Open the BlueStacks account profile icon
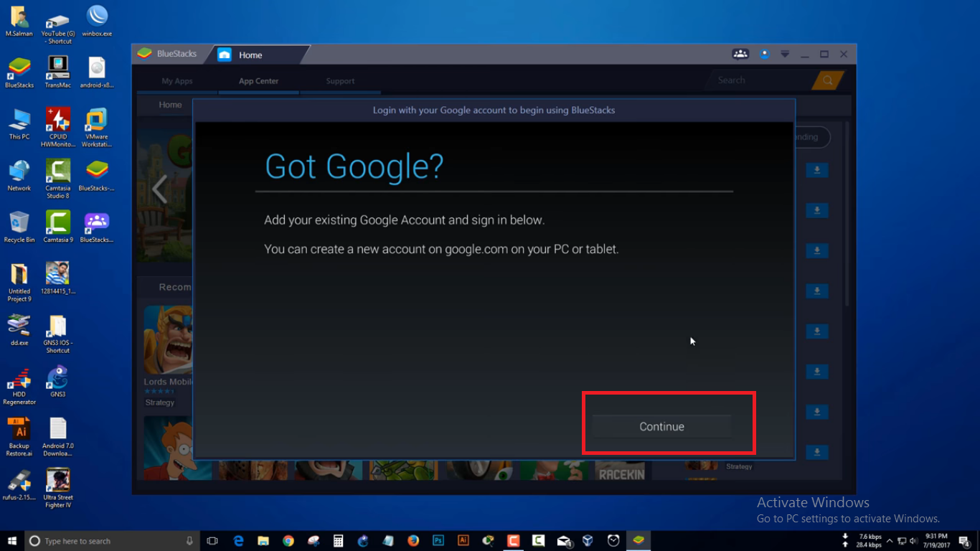The height and width of the screenshot is (551, 980). point(765,54)
